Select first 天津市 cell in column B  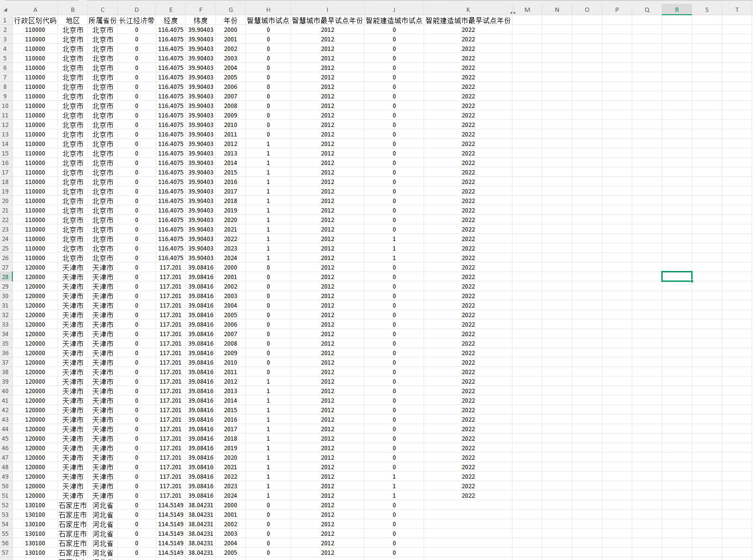tap(73, 268)
